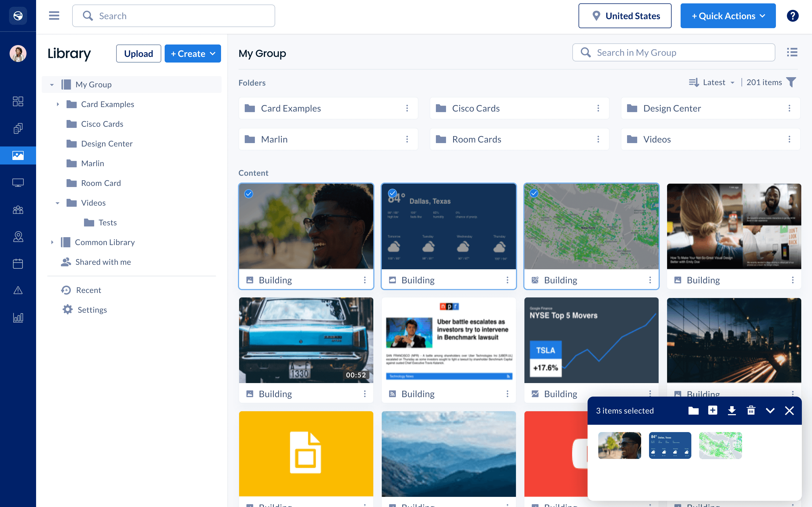
Task: Click the download icon in selection bar
Action: [731, 410]
